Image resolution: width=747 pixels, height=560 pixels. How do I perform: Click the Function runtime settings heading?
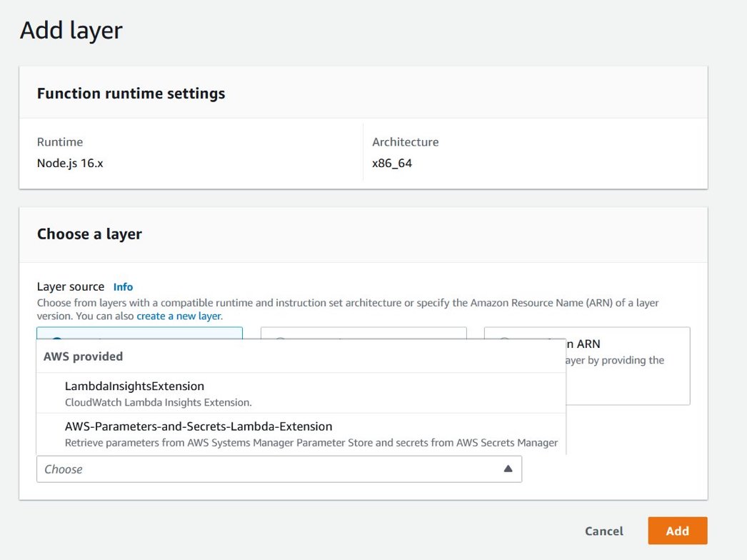(x=131, y=94)
